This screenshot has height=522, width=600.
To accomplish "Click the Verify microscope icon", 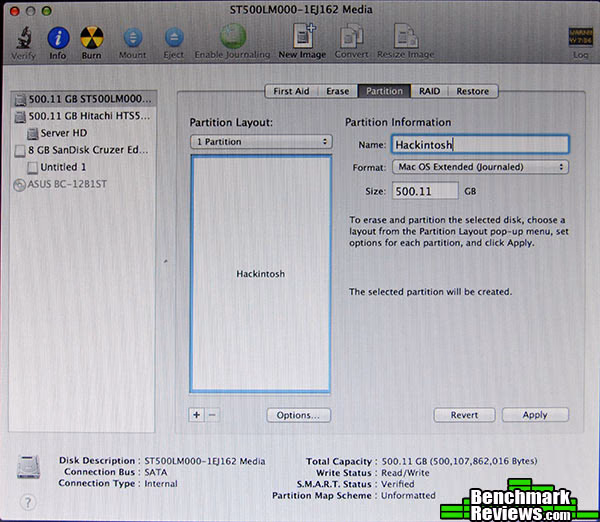I will click(x=24, y=38).
